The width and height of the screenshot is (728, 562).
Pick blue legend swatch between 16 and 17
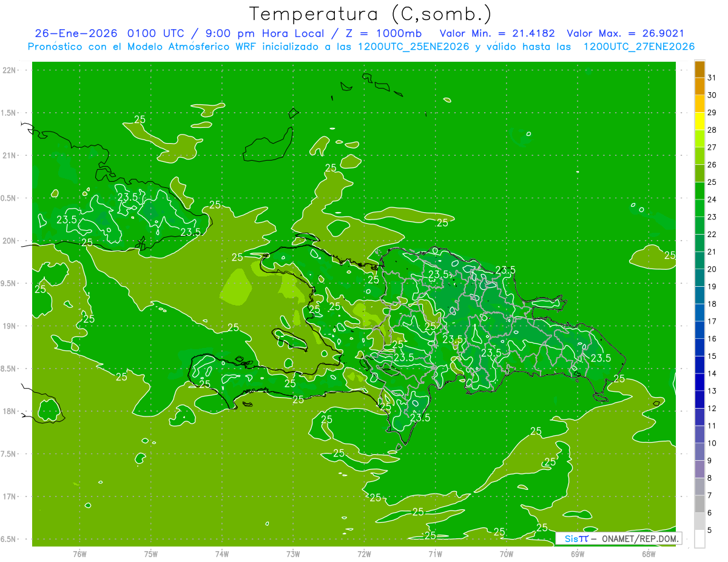click(x=699, y=330)
